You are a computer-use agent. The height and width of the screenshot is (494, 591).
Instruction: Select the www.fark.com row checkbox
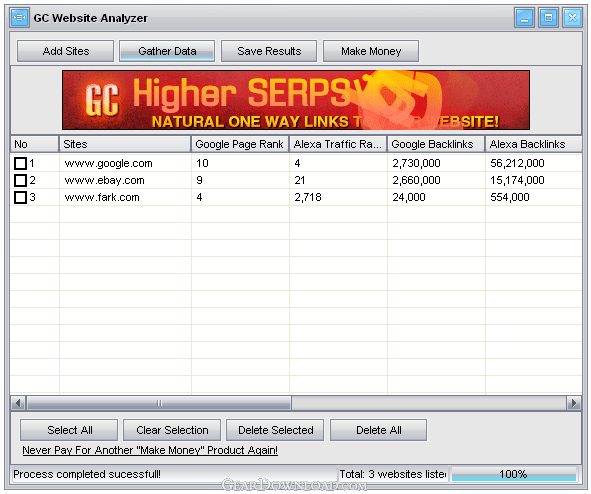pos(20,197)
